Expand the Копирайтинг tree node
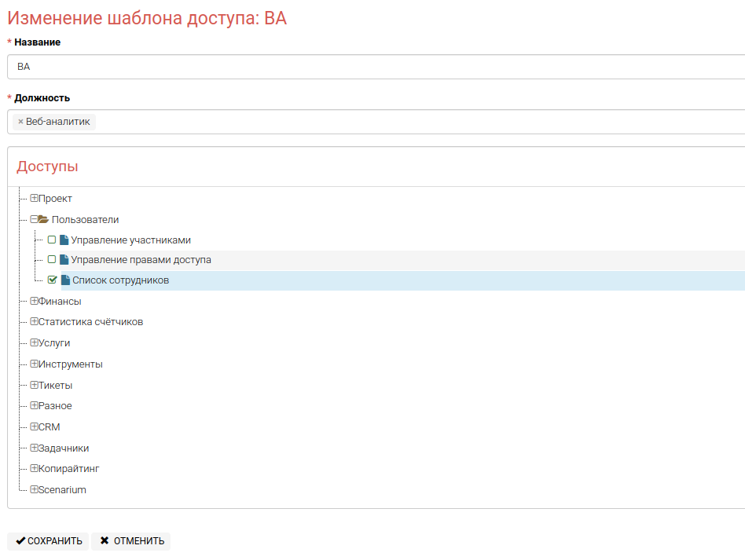745x560 pixels. [x=34, y=469]
